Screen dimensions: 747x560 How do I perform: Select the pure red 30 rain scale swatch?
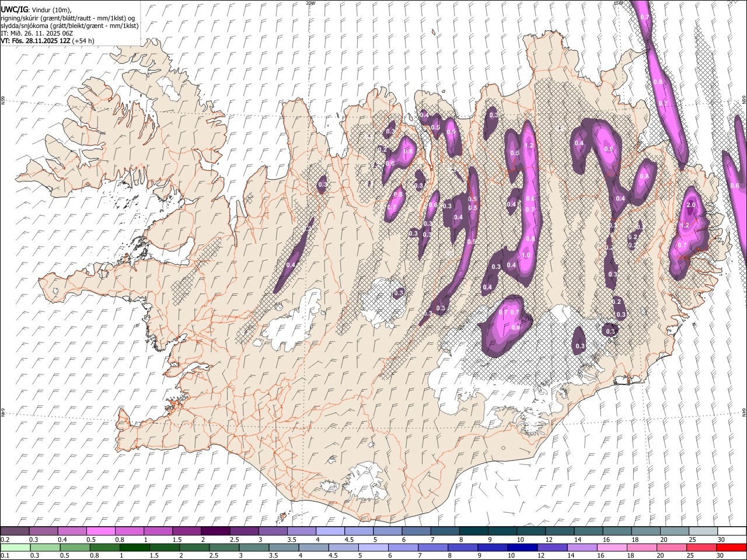[731, 547]
